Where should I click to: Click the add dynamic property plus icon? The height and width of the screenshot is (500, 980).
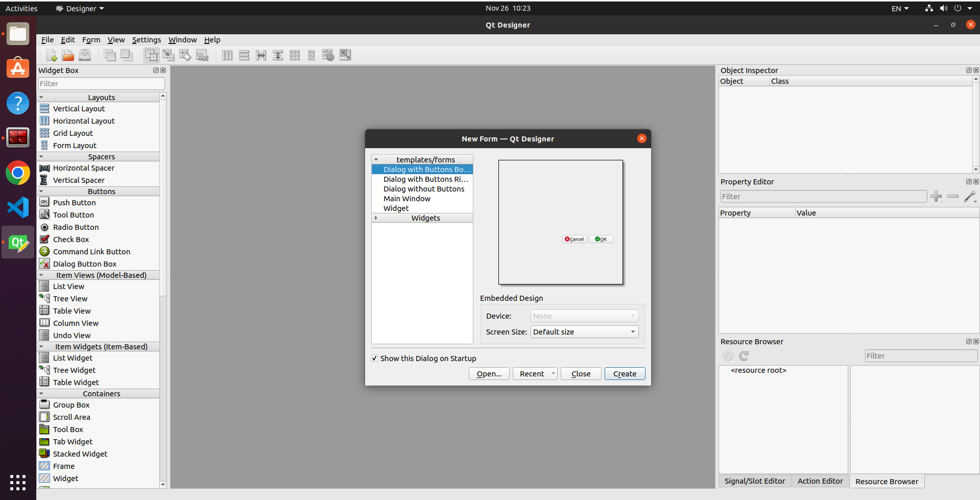point(936,197)
